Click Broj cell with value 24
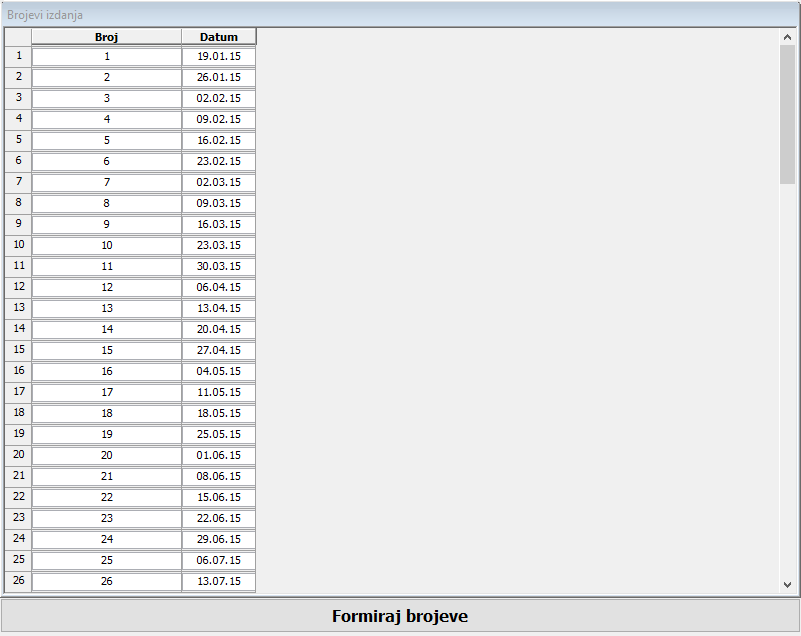The height and width of the screenshot is (636, 801). [x=107, y=540]
